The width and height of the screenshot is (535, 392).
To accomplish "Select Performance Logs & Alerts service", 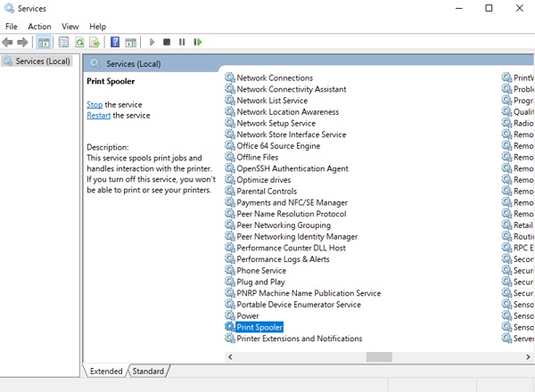I will pyautogui.click(x=283, y=259).
